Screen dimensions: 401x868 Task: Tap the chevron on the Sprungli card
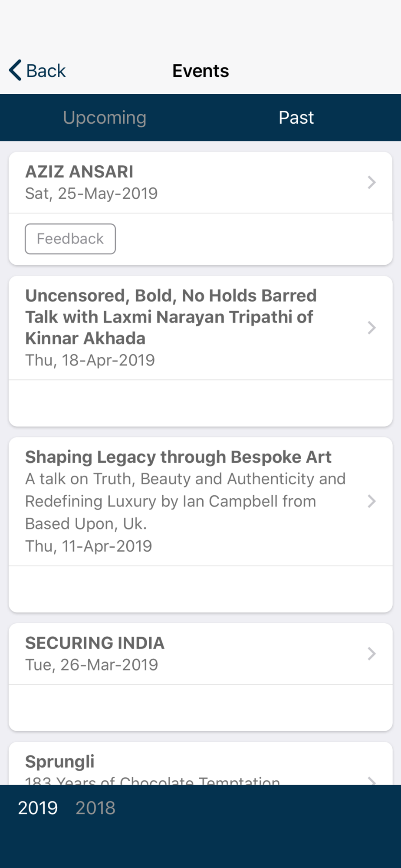point(371,781)
